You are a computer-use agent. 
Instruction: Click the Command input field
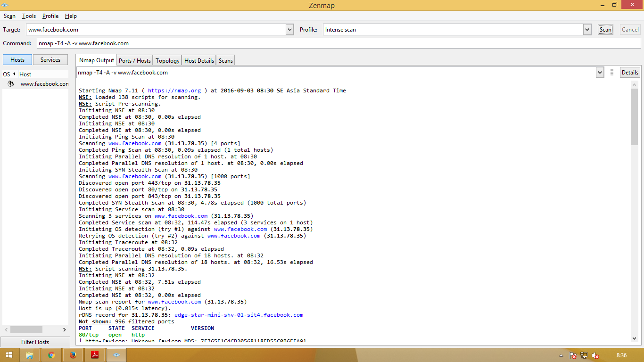click(339, 43)
